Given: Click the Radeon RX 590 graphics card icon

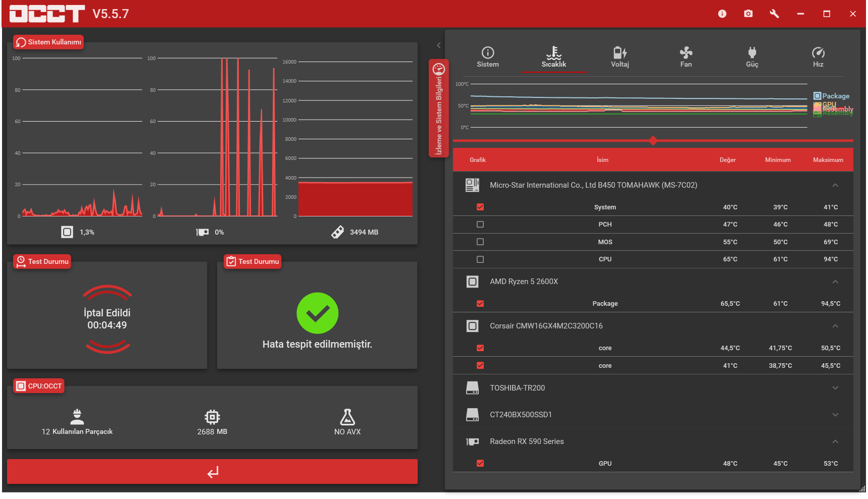Looking at the screenshot, I should (x=472, y=441).
